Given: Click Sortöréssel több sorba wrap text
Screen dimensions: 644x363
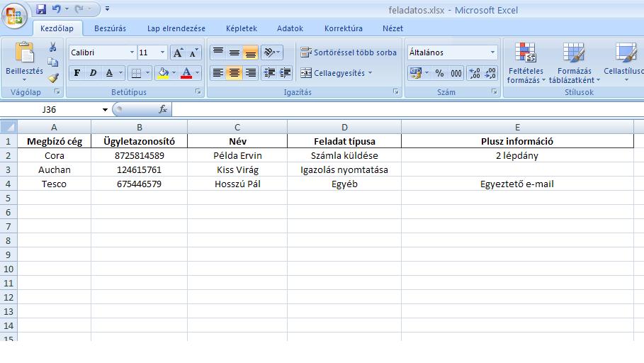Looking at the screenshot, I should pos(349,52).
